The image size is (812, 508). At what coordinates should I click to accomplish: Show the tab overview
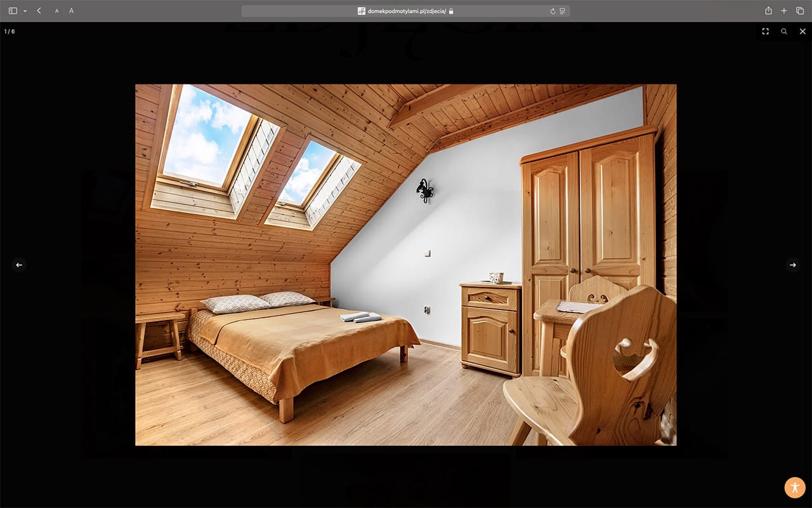(800, 11)
